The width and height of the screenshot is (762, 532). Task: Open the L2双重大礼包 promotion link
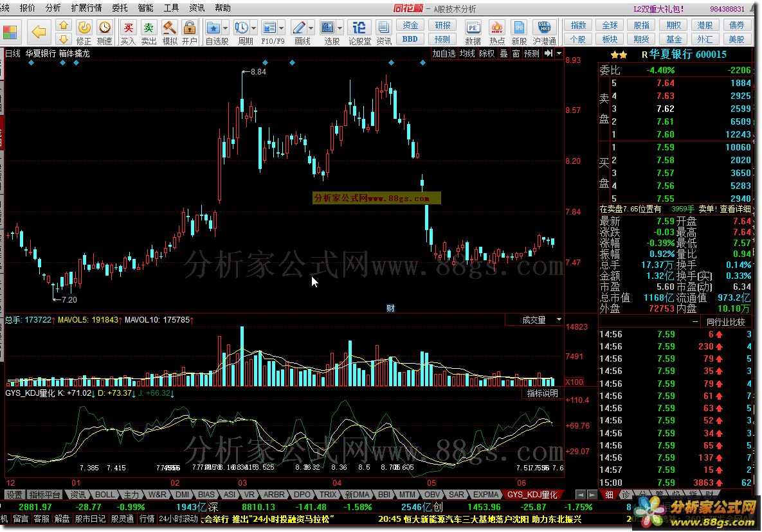[659, 9]
